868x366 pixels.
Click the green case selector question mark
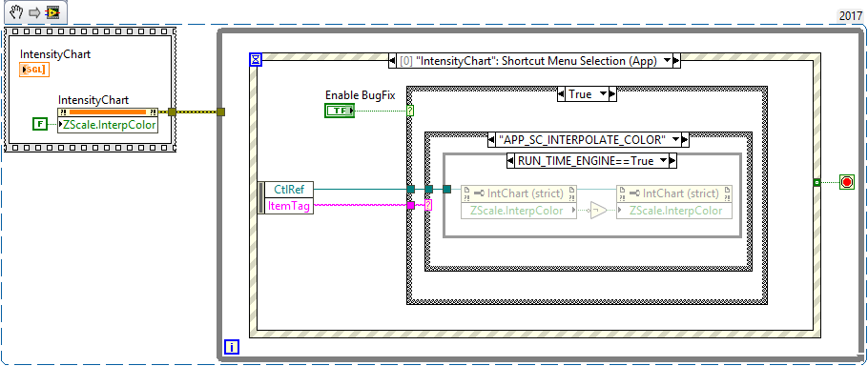(x=410, y=111)
